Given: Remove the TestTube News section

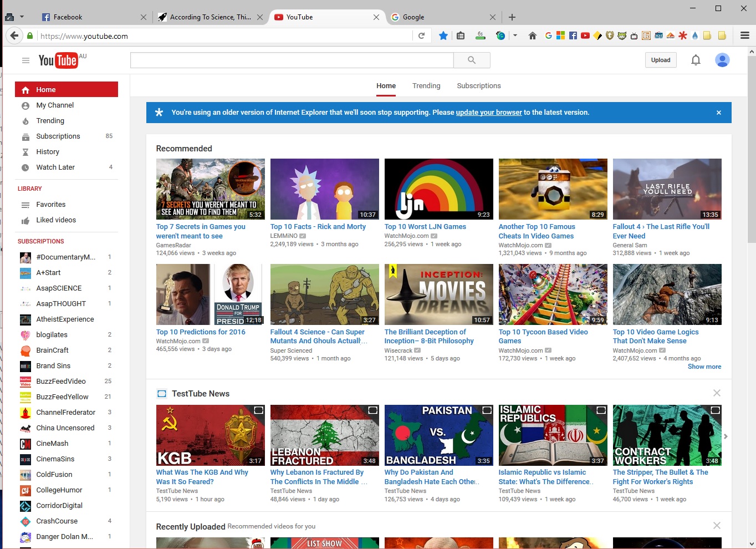Looking at the screenshot, I should (x=717, y=393).
